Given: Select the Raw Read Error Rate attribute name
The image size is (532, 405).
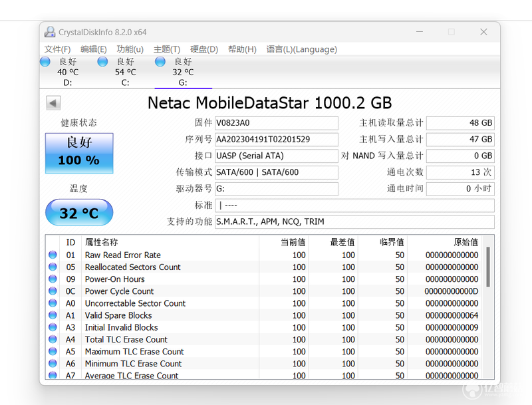Looking at the screenshot, I should click(x=123, y=255).
